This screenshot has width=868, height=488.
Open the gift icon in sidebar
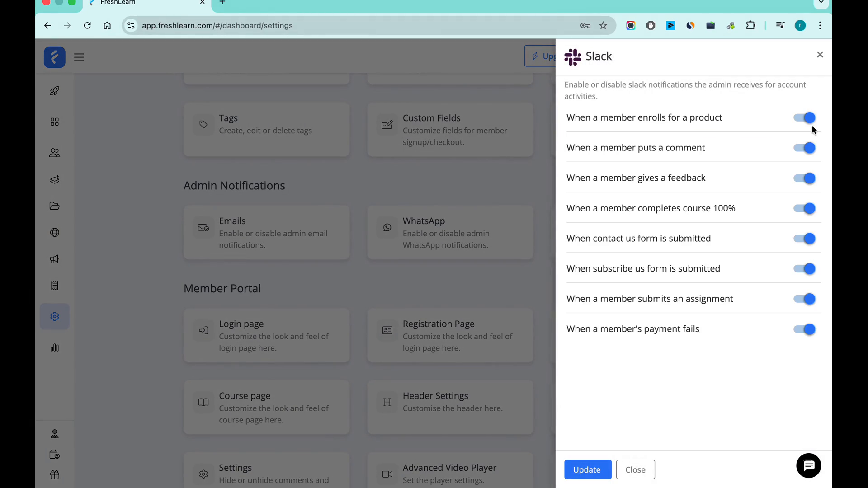point(54,474)
